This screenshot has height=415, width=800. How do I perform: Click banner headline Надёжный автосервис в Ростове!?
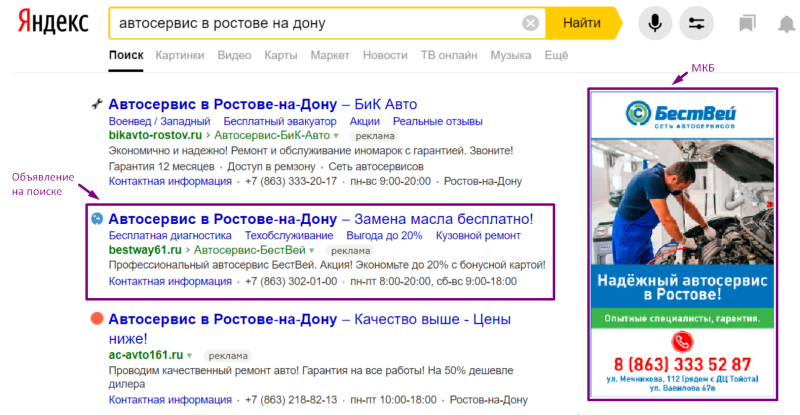(x=682, y=287)
